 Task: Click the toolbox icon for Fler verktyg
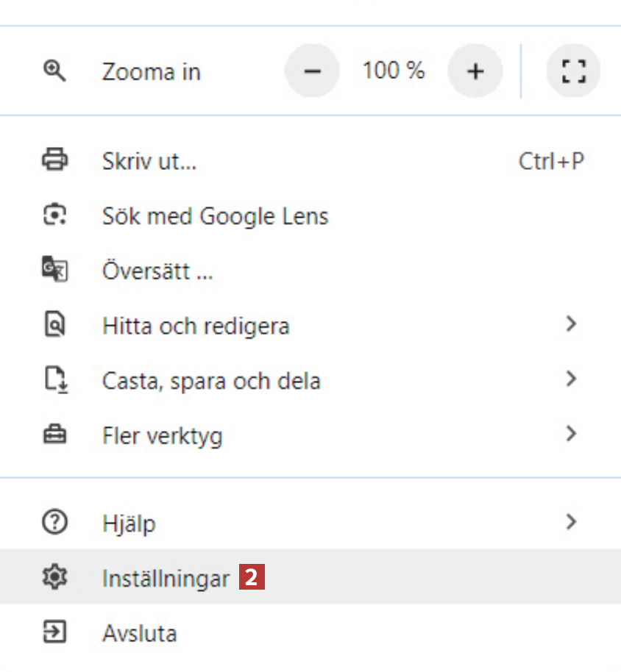[x=55, y=435]
